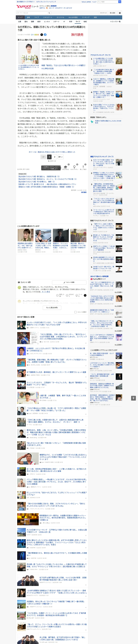138x644 pixels.
Task: Open ABEMA TIMES recommended article thumbnail
Action: 26,235
